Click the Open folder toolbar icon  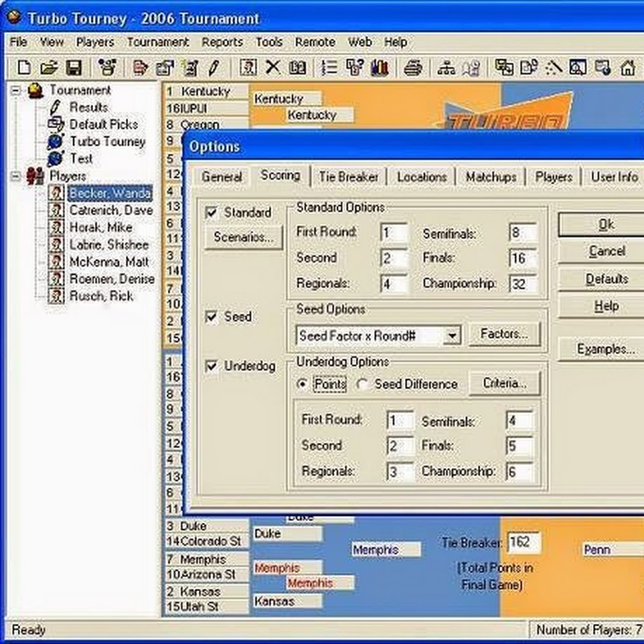click(49, 68)
